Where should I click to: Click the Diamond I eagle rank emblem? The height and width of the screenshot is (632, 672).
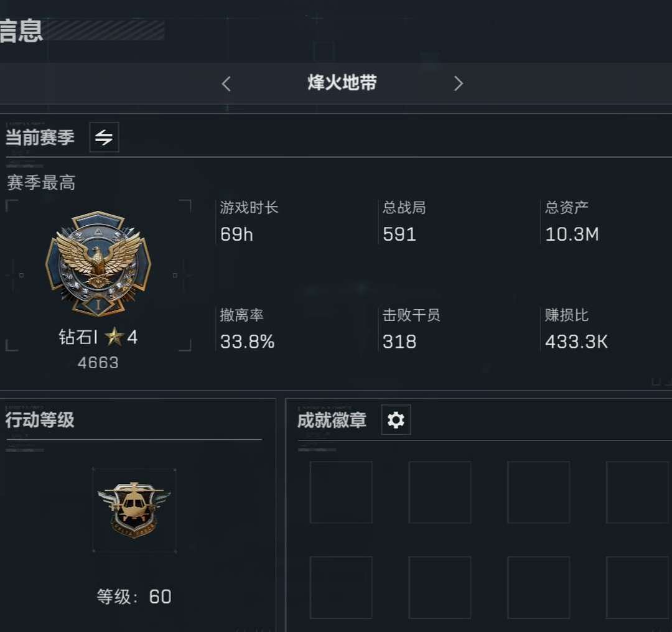click(x=98, y=264)
